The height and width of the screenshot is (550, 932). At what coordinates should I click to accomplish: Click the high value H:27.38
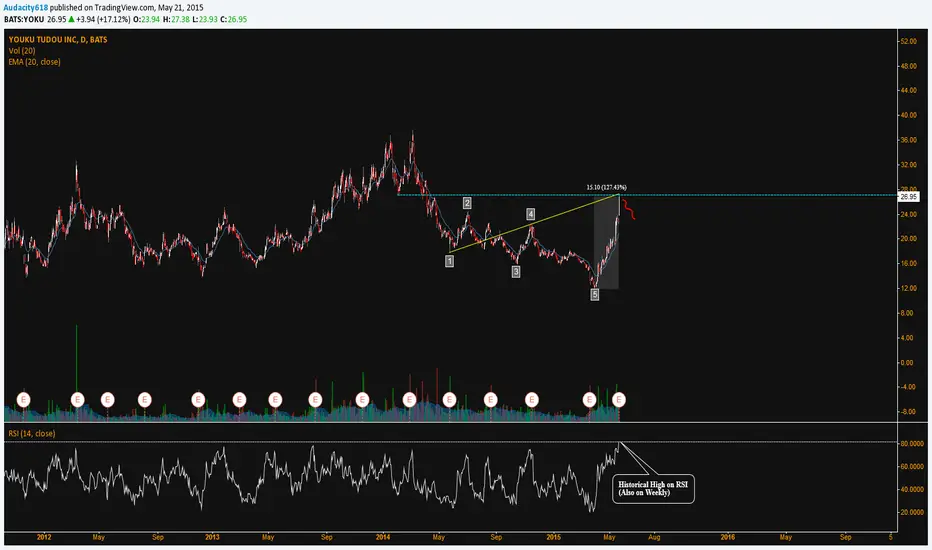tap(176, 20)
